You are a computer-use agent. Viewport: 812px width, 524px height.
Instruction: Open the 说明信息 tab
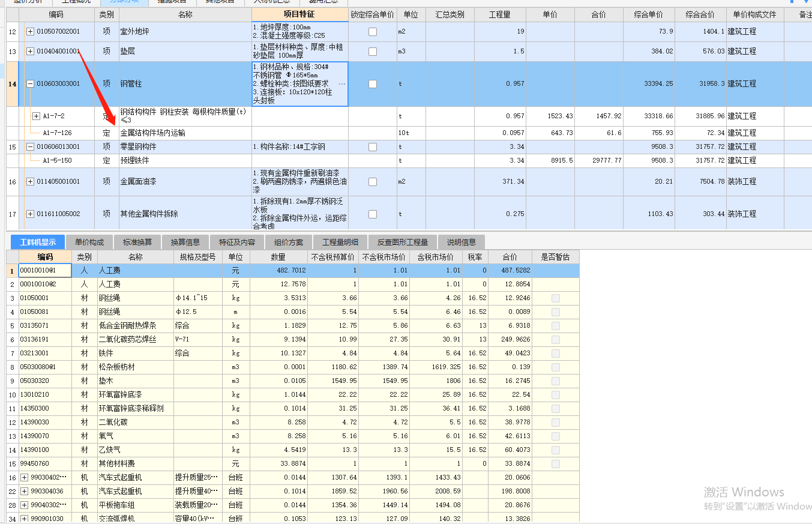tap(462, 242)
